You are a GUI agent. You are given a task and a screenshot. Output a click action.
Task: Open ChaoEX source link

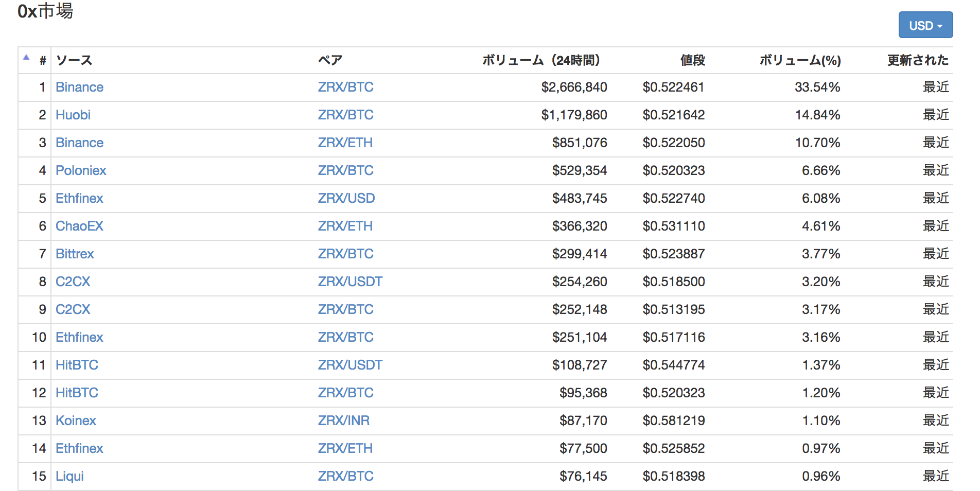(79, 226)
